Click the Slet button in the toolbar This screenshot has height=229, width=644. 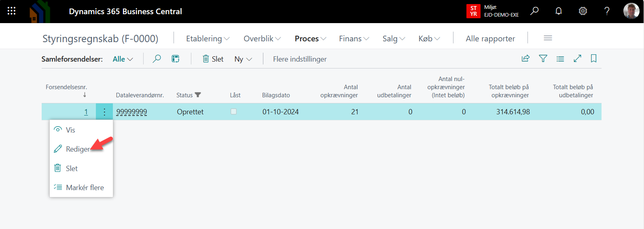click(x=213, y=59)
